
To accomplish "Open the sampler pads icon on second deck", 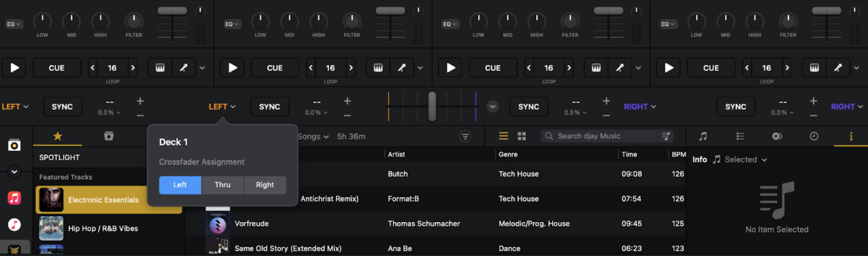I will click(x=378, y=68).
